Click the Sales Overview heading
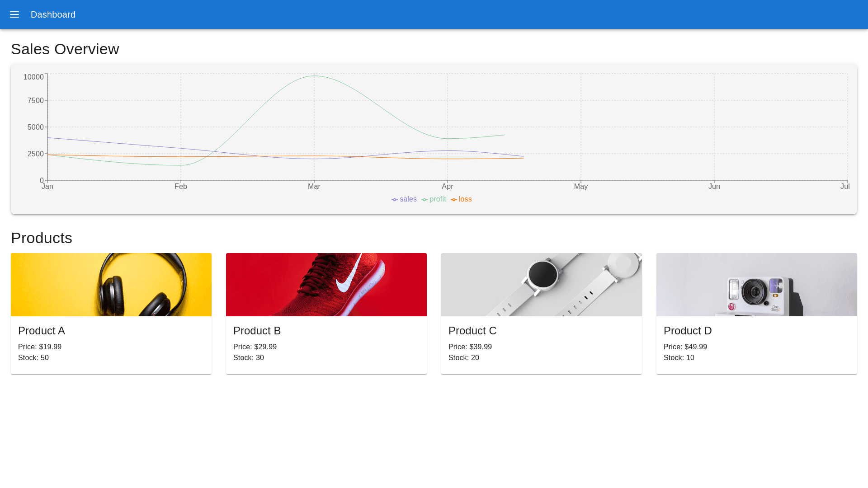Image resolution: width=868 pixels, height=488 pixels. point(65,49)
